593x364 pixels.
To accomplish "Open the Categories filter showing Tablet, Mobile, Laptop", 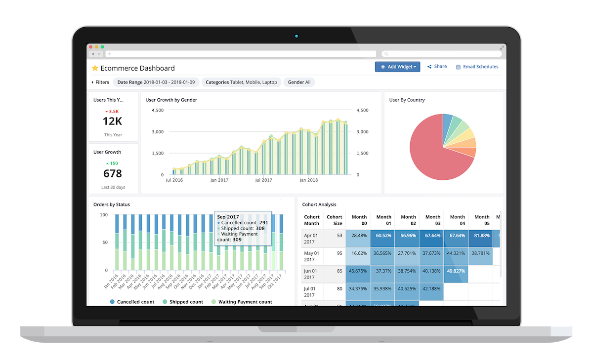I will coord(241,81).
